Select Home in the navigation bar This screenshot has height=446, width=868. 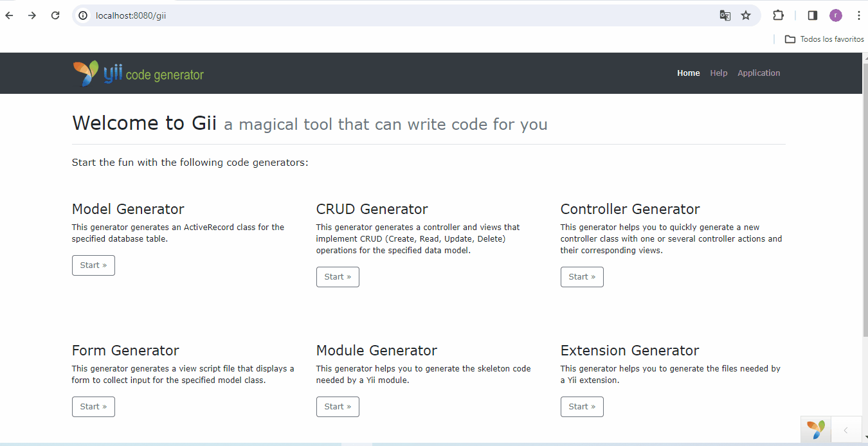click(x=688, y=73)
